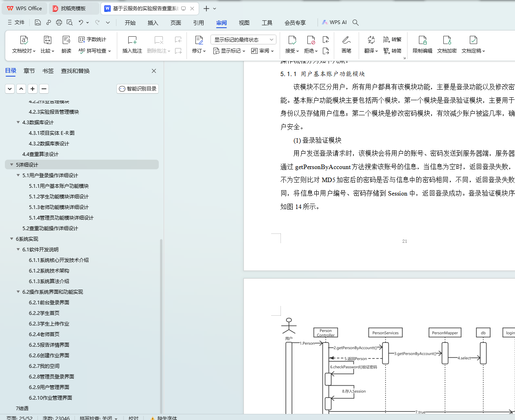Click the undo arrow icon
Viewport: 515px width, 420px height.
[x=81, y=22]
